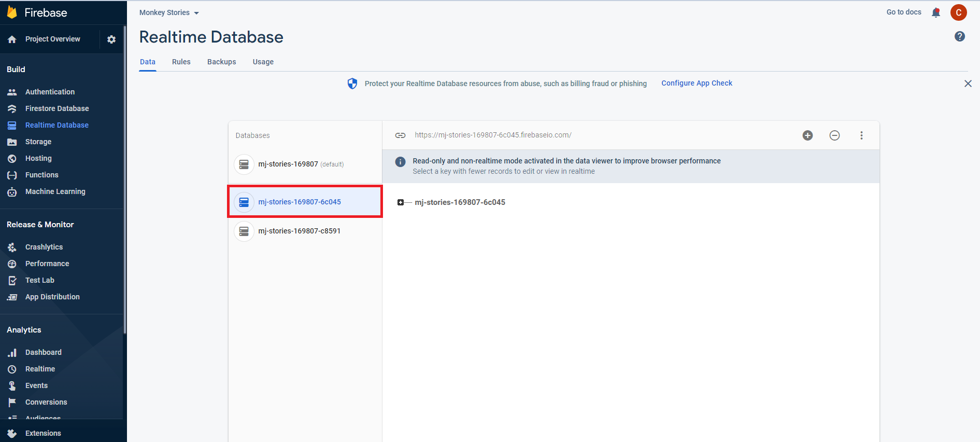Open notifications bell icon
Viewport: 980px width, 442px height.
pyautogui.click(x=936, y=12)
